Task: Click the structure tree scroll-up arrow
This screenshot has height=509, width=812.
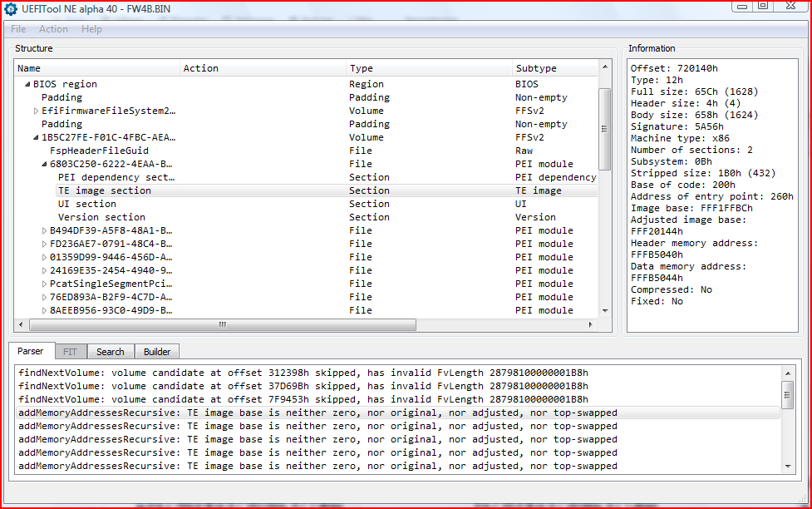Action: [604, 67]
